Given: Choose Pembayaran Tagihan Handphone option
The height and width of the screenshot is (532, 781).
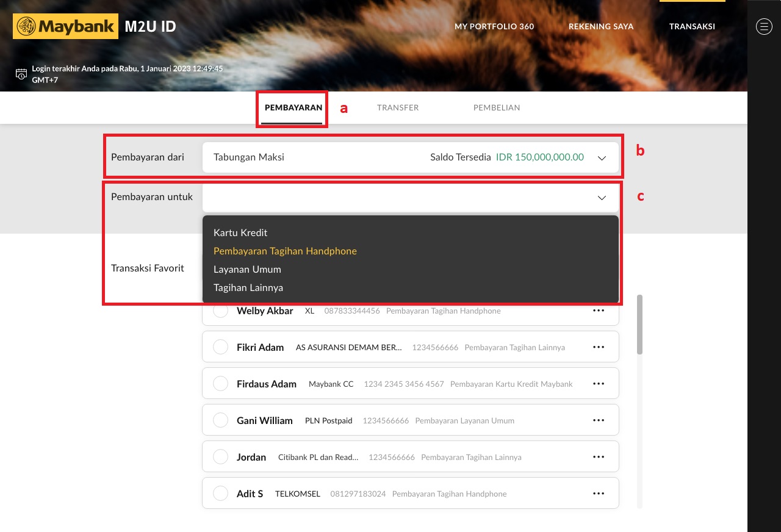Looking at the screenshot, I should 285,251.
